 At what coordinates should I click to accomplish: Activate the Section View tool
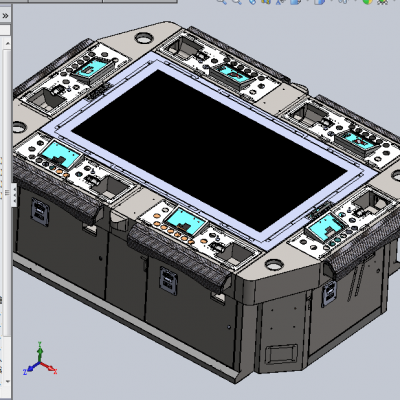coord(266,2)
